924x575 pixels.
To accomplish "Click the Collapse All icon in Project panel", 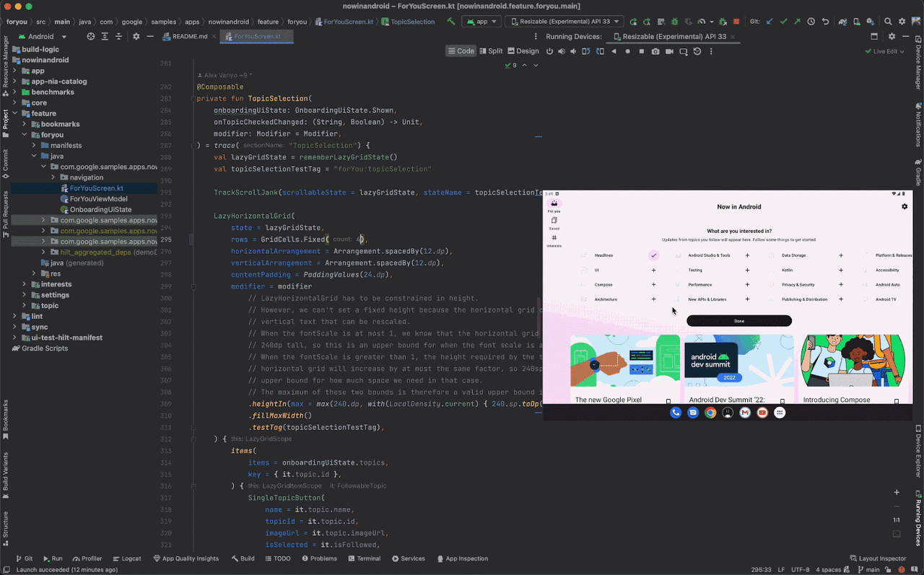I will click(119, 36).
